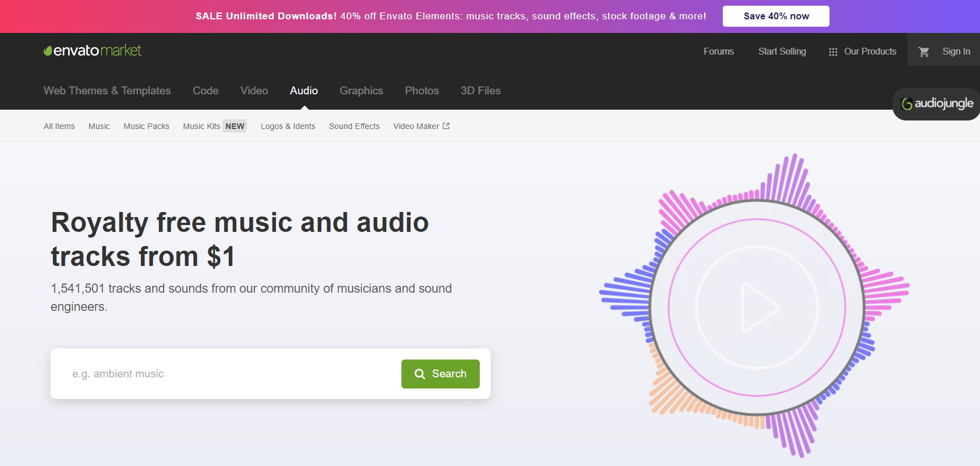This screenshot has height=466, width=980.
Task: Click the external link icon beside Video Maker
Action: coord(446,126)
